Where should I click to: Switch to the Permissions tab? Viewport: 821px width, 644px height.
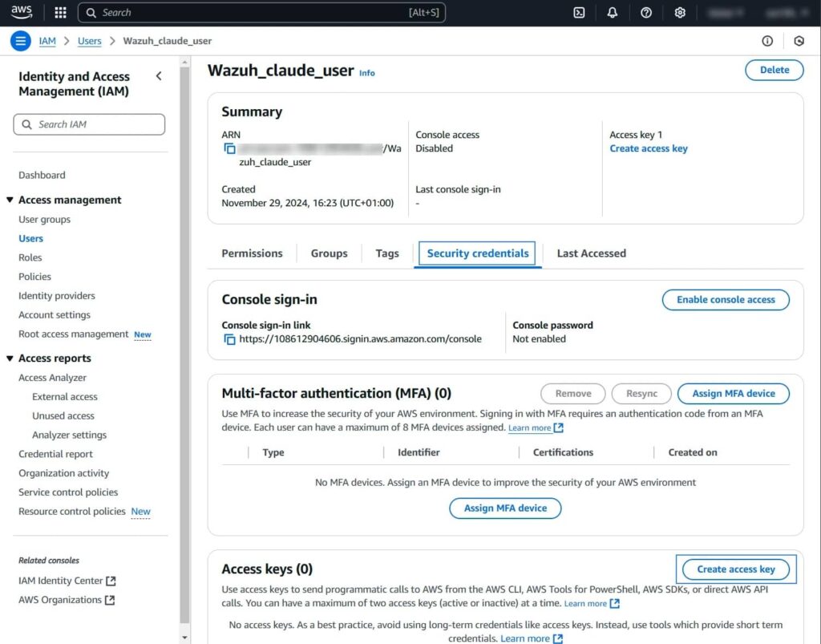point(252,253)
